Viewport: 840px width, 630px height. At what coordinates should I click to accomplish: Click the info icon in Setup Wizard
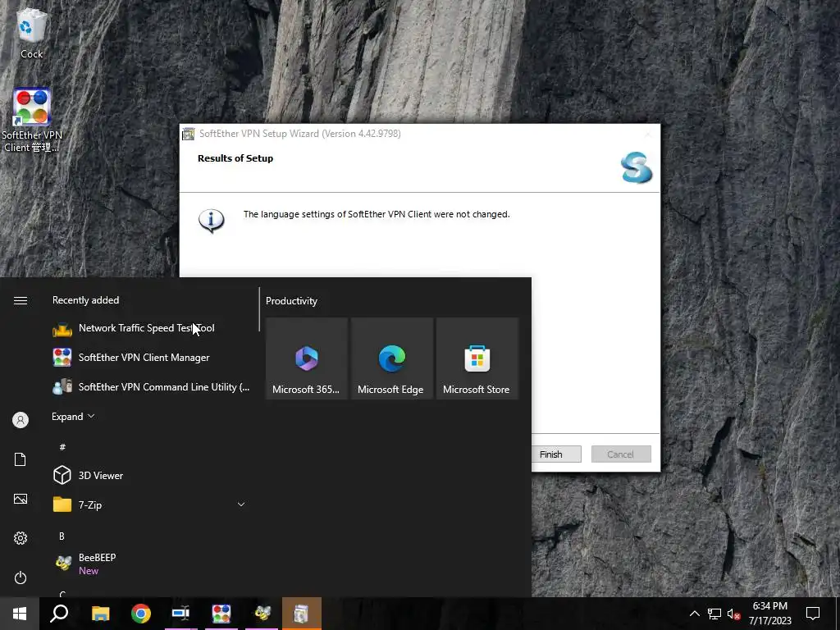pyautogui.click(x=212, y=221)
